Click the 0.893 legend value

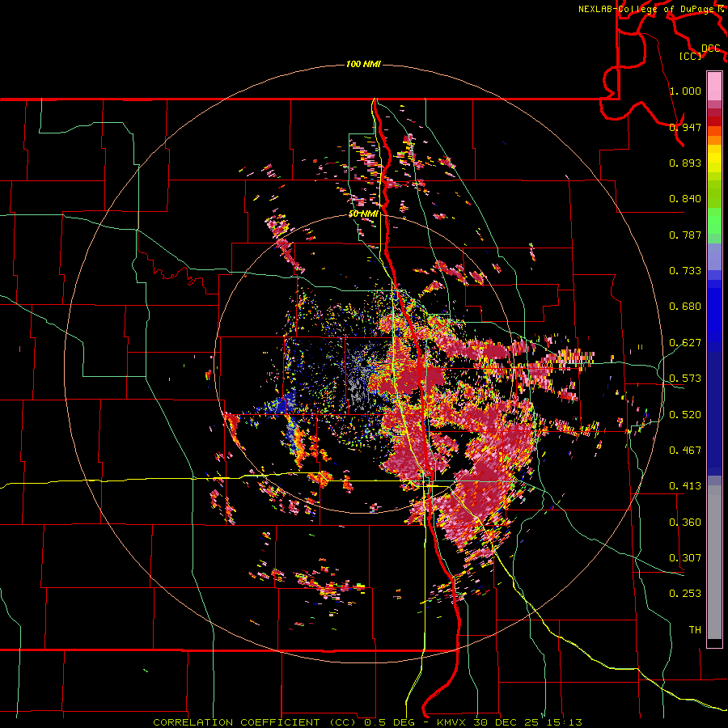(x=685, y=163)
